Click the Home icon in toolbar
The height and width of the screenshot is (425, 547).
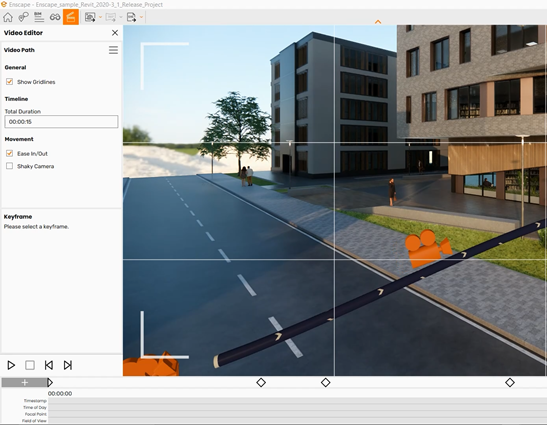(x=8, y=17)
